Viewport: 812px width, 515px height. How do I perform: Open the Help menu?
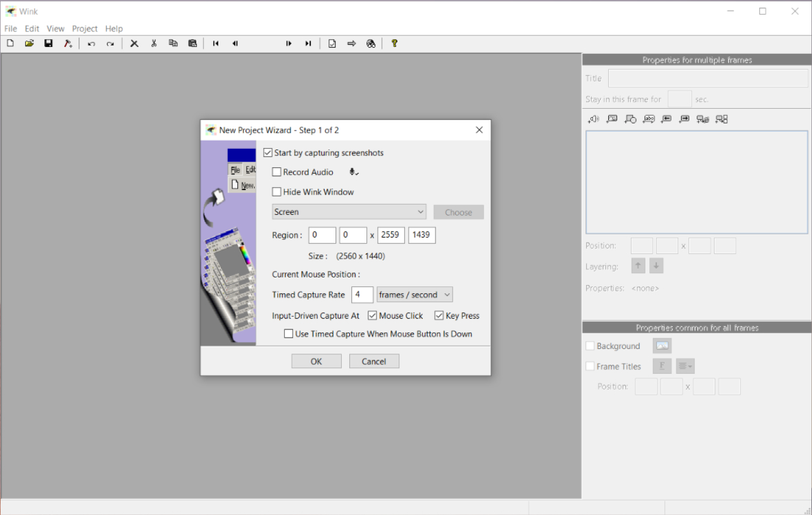click(x=114, y=29)
